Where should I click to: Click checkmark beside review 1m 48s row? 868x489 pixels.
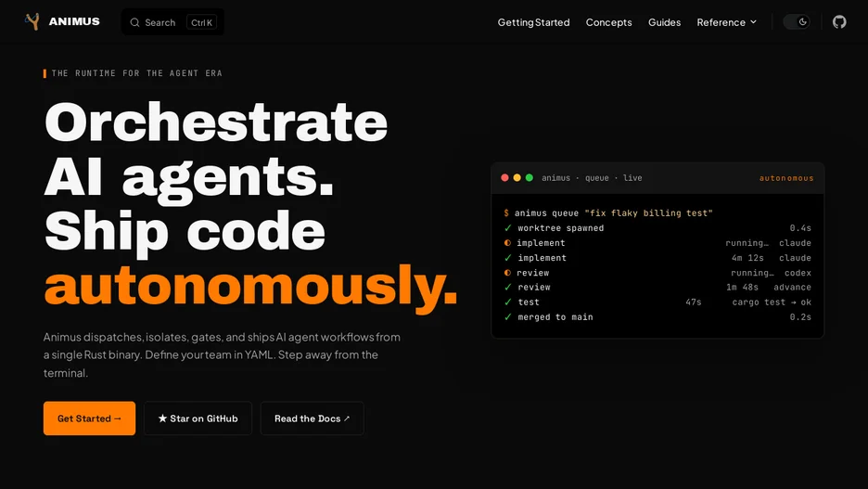click(x=507, y=287)
